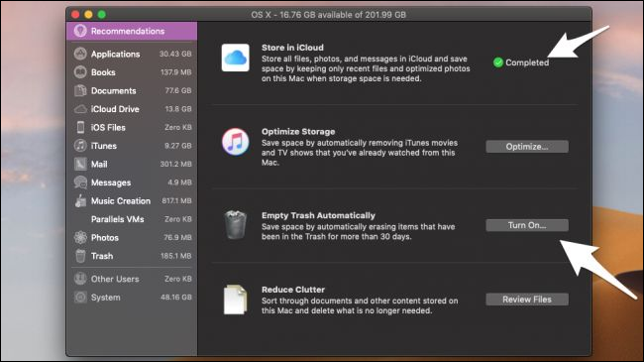Viewport: 644px width, 362px height.
Task: Select iCloud Drive in the sidebar
Action: tap(132, 109)
